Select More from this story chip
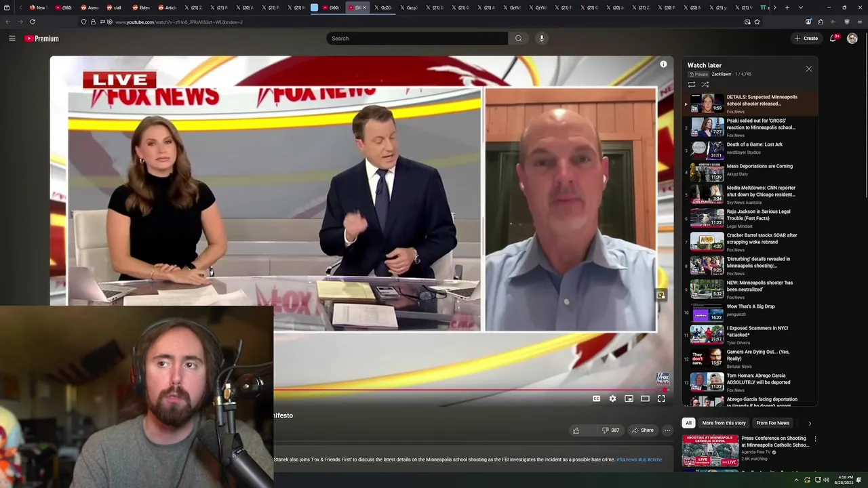 [724, 423]
